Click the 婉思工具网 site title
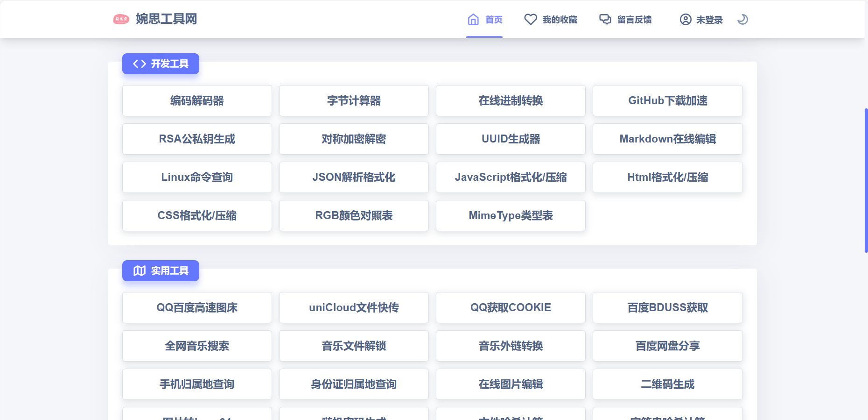 (x=166, y=19)
